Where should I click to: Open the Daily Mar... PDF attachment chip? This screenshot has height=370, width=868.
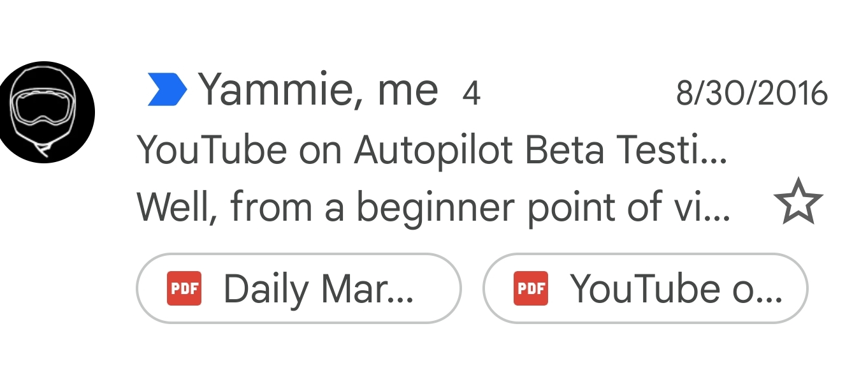pyautogui.click(x=298, y=288)
